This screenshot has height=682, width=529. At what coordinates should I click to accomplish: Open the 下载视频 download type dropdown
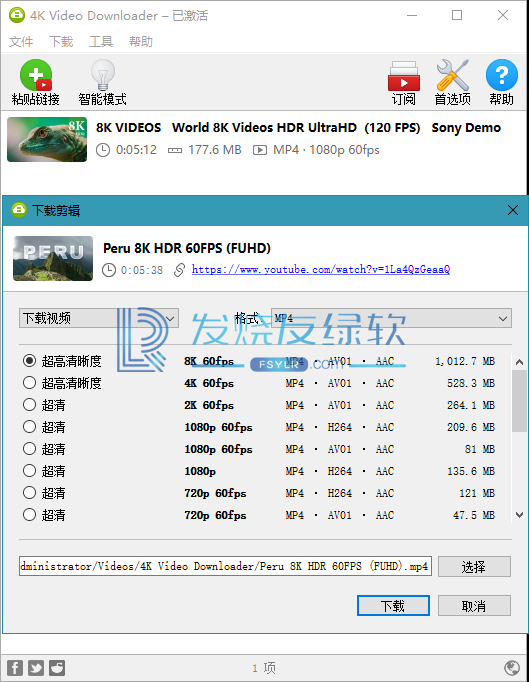[x=99, y=318]
